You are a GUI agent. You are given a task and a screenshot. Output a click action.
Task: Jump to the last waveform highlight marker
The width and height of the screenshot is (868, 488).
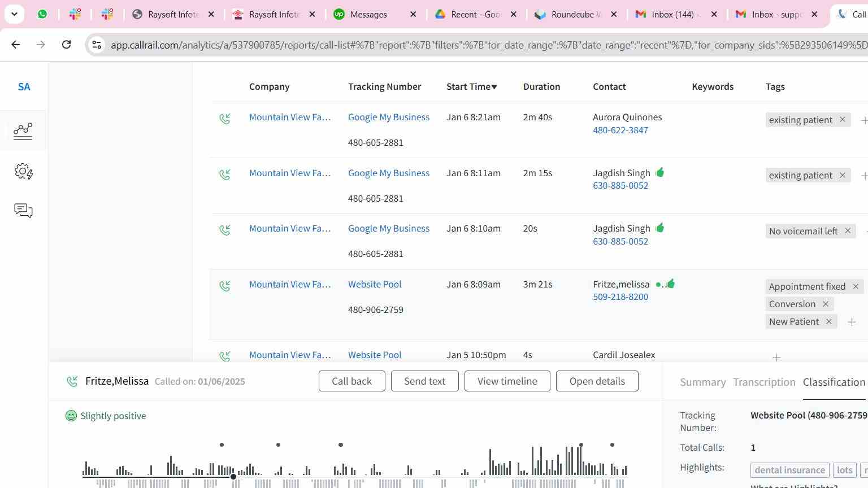(612, 445)
